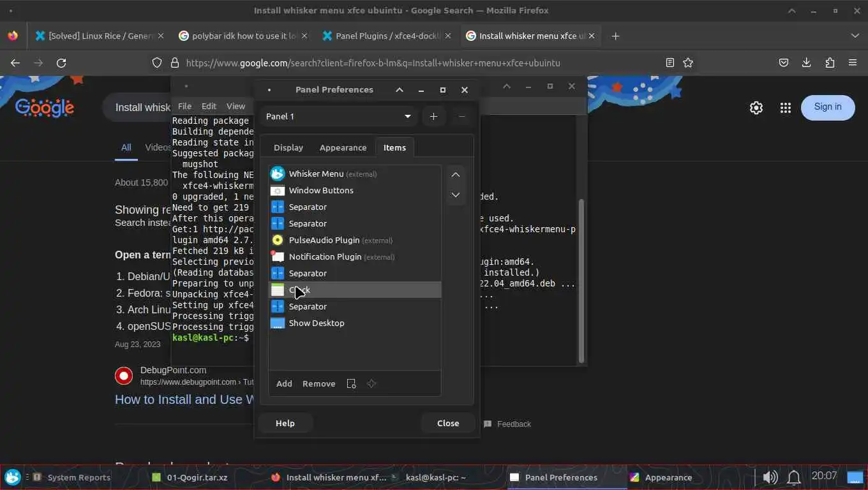Image resolution: width=868 pixels, height=490 pixels.
Task: Save to Pocket from Firefox toolbar
Action: click(784, 63)
